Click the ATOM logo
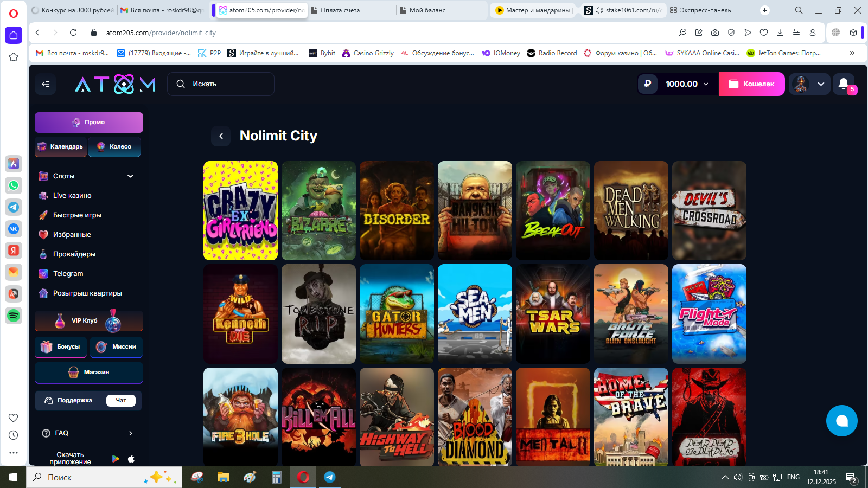This screenshot has width=868, height=488. (115, 84)
